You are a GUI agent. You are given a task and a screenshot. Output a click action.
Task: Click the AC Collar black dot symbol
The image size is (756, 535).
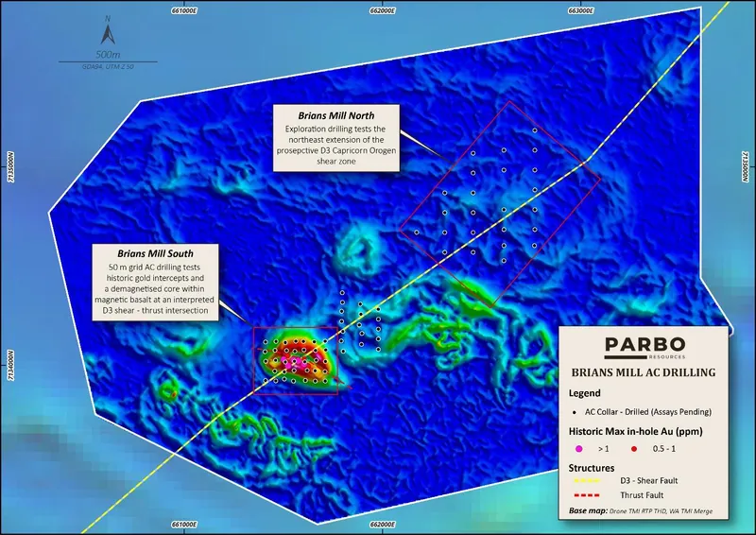coord(575,412)
